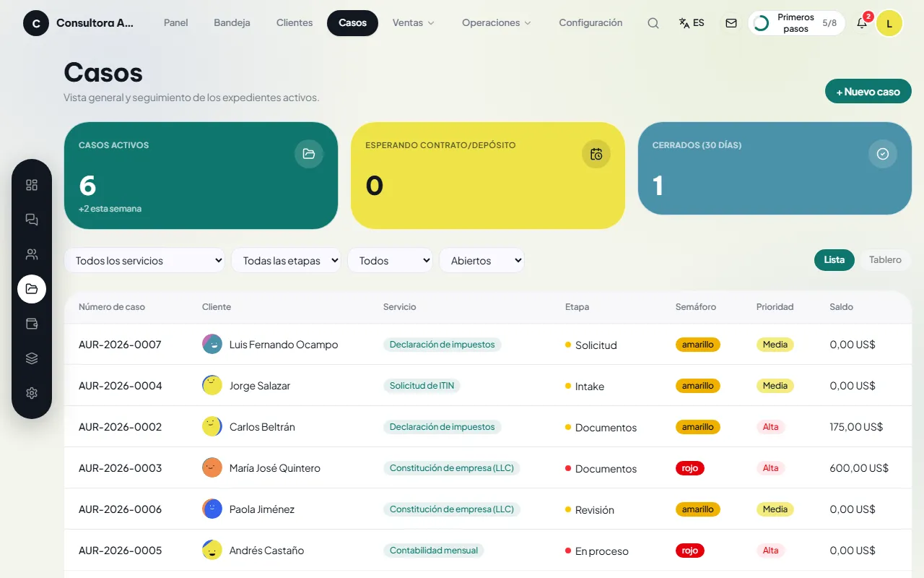Screen dimensions: 924x578
Task: Click the Cerrados (30 días) card
Action: pyautogui.click(x=775, y=168)
